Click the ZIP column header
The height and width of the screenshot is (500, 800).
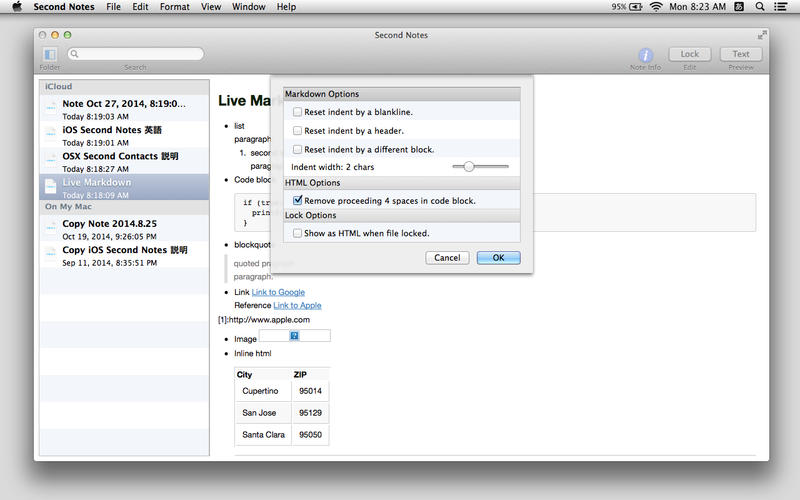300,374
